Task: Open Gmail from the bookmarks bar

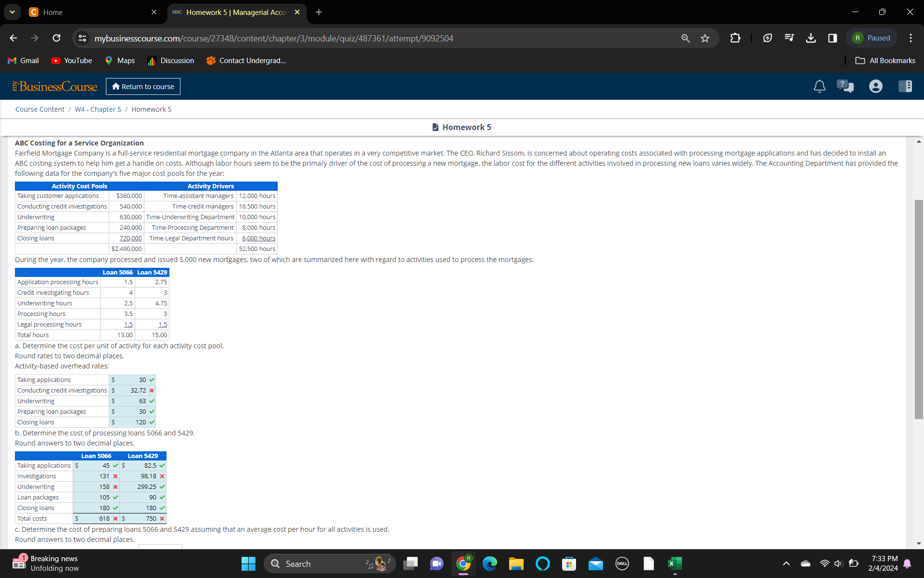Action: pos(23,60)
